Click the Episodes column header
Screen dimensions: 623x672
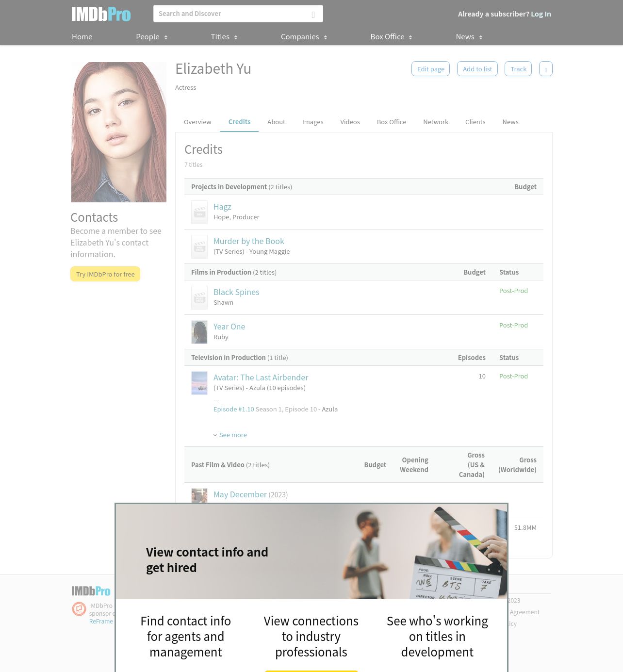472,358
